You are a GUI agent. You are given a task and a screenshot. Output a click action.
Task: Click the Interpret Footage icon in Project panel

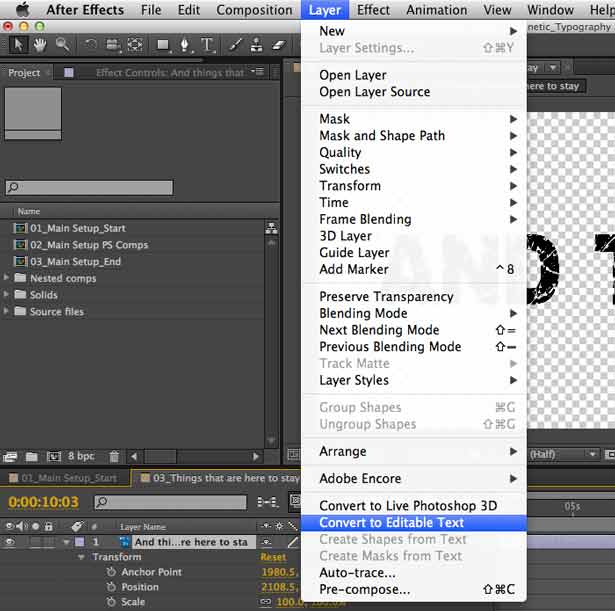10,456
